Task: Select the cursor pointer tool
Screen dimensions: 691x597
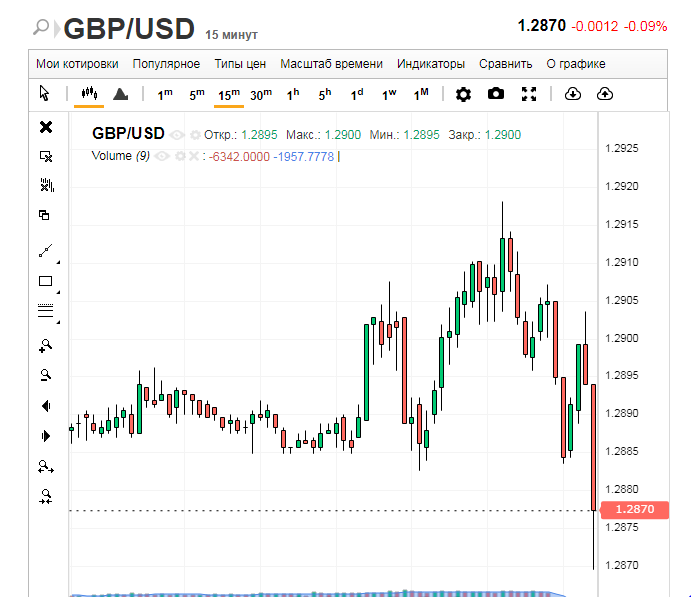Action: [45, 93]
